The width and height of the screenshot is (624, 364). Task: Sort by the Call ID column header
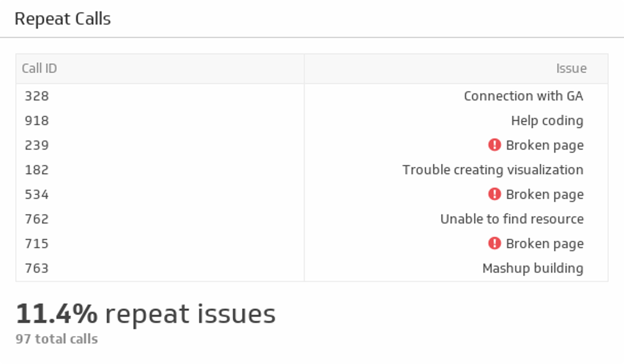point(39,68)
